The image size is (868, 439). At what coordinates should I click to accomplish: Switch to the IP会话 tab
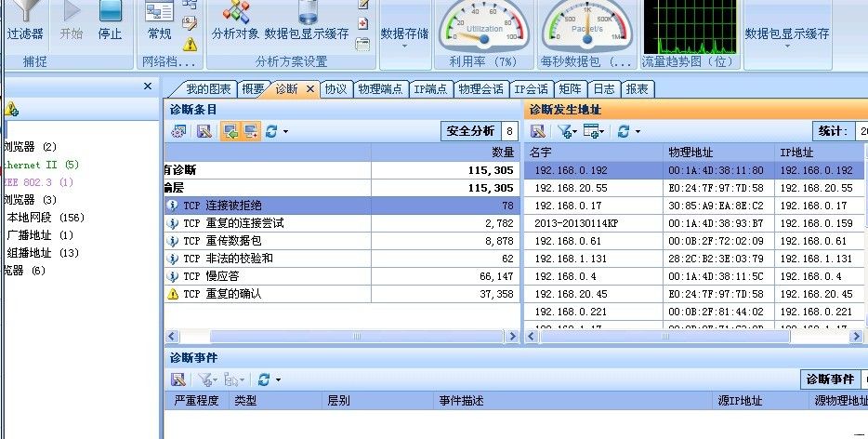click(531, 88)
